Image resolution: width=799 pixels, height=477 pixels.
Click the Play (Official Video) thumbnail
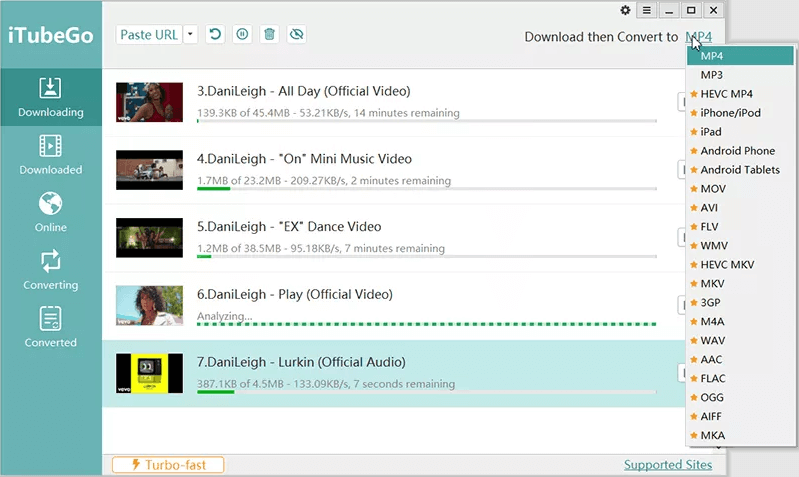point(149,305)
